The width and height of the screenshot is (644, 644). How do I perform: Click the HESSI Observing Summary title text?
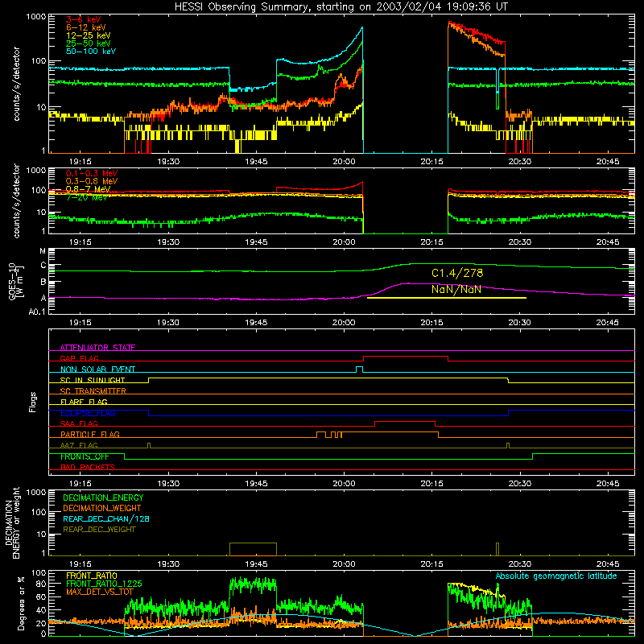[341, 7]
